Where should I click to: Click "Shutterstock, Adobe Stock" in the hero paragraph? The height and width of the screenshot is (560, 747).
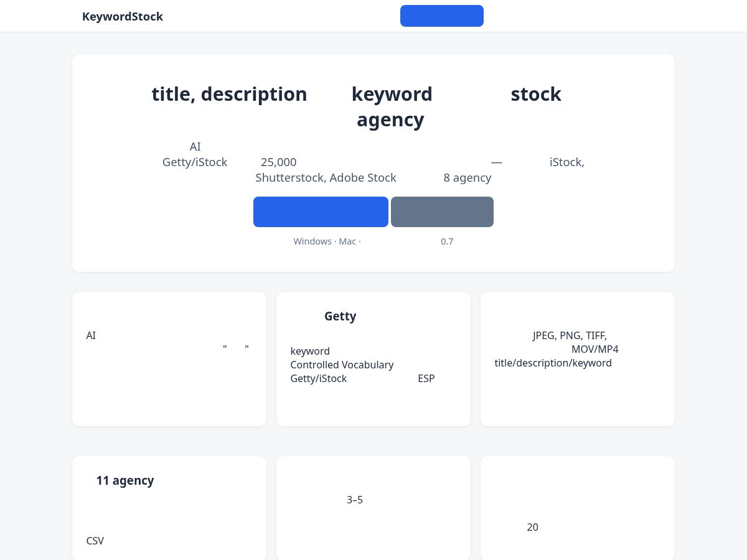[326, 178]
